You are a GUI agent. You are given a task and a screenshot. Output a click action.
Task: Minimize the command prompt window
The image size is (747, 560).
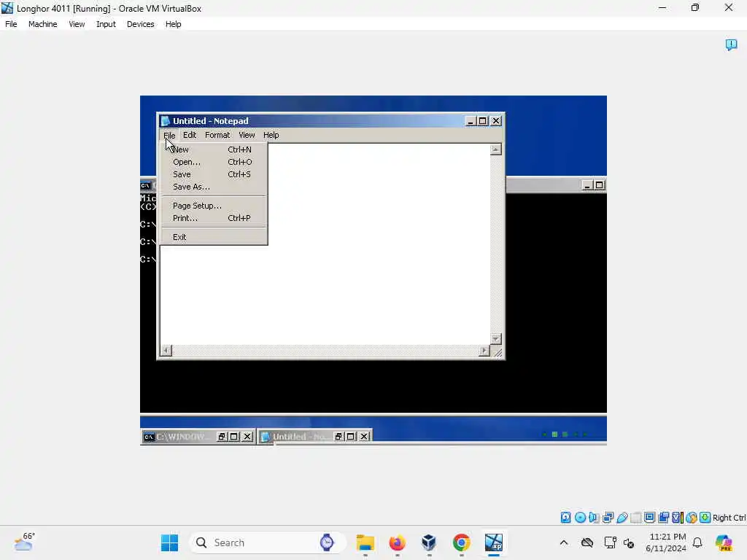click(587, 185)
